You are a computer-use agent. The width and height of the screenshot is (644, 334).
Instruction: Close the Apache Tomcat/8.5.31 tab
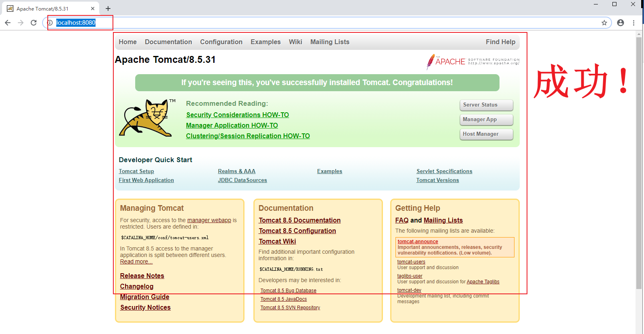92,9
